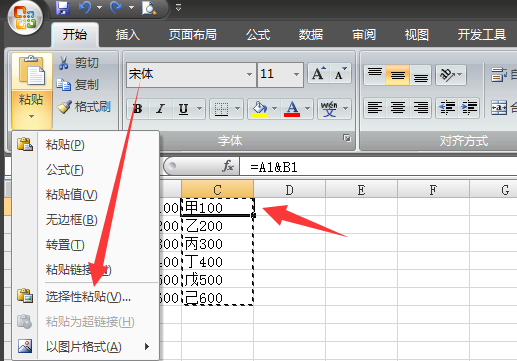517x361 pixels.
Task: Open the 开发工具 ribbon tab
Action: [482, 34]
